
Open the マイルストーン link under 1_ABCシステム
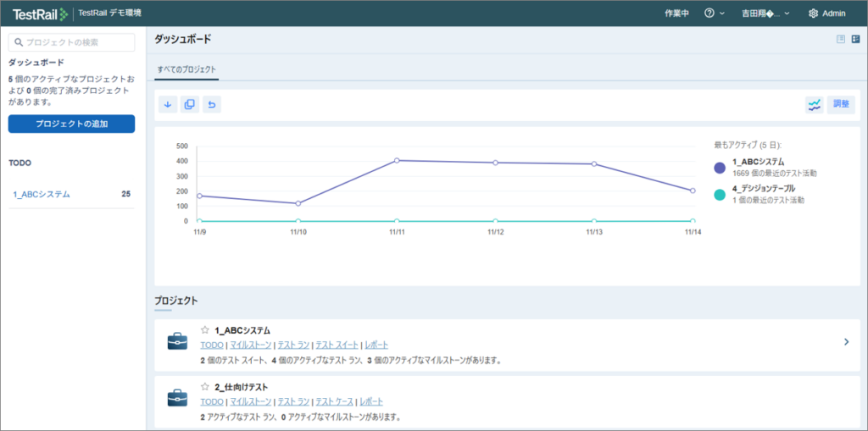[x=251, y=345]
